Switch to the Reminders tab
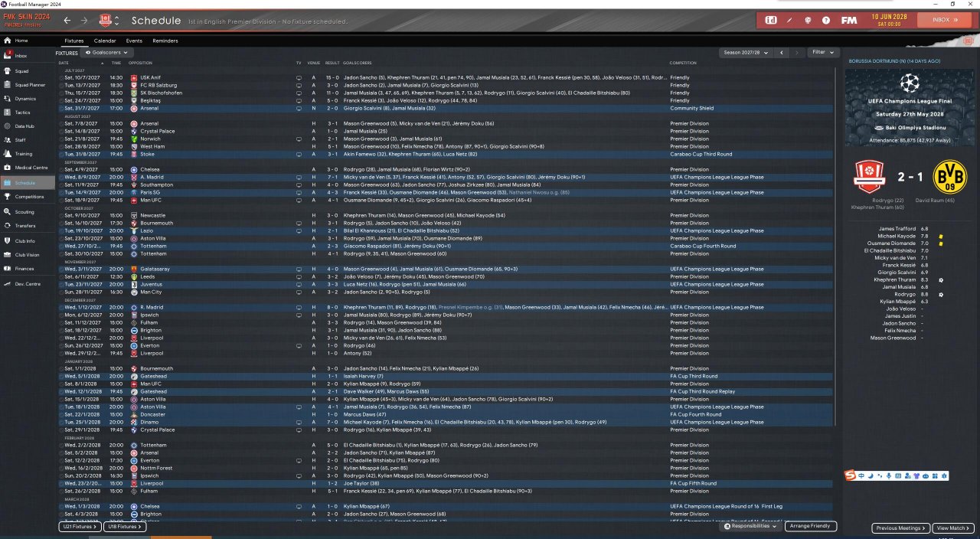Viewport: 980px width, 539px height. point(165,41)
